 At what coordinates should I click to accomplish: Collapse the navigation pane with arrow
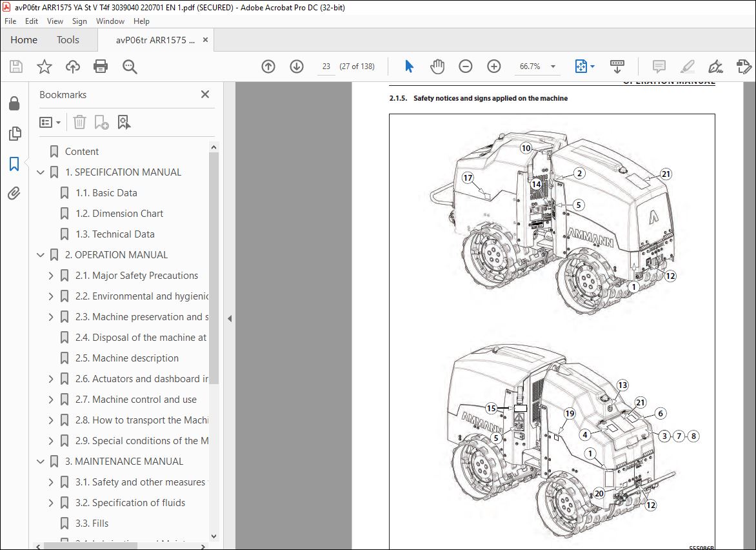[230, 318]
